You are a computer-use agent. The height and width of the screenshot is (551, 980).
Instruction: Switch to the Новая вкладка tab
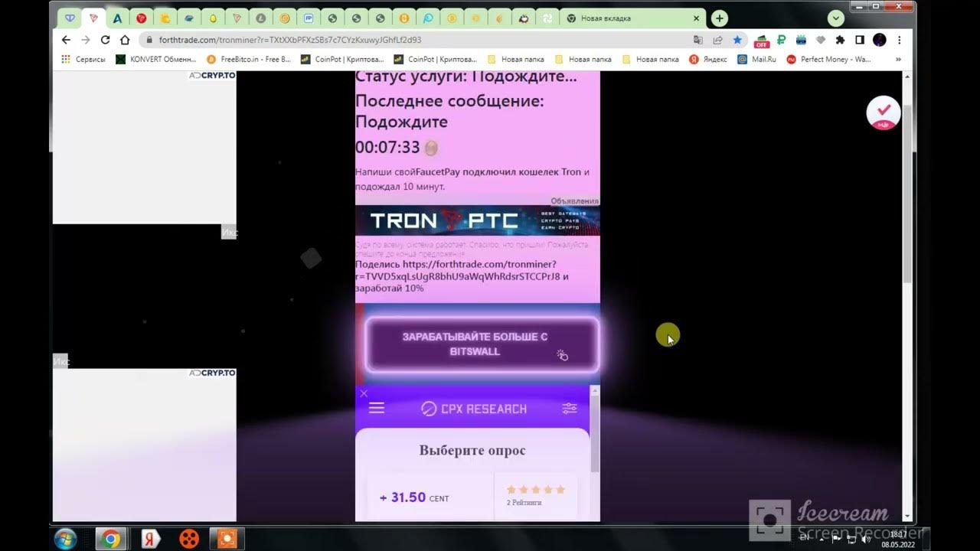click(634, 18)
